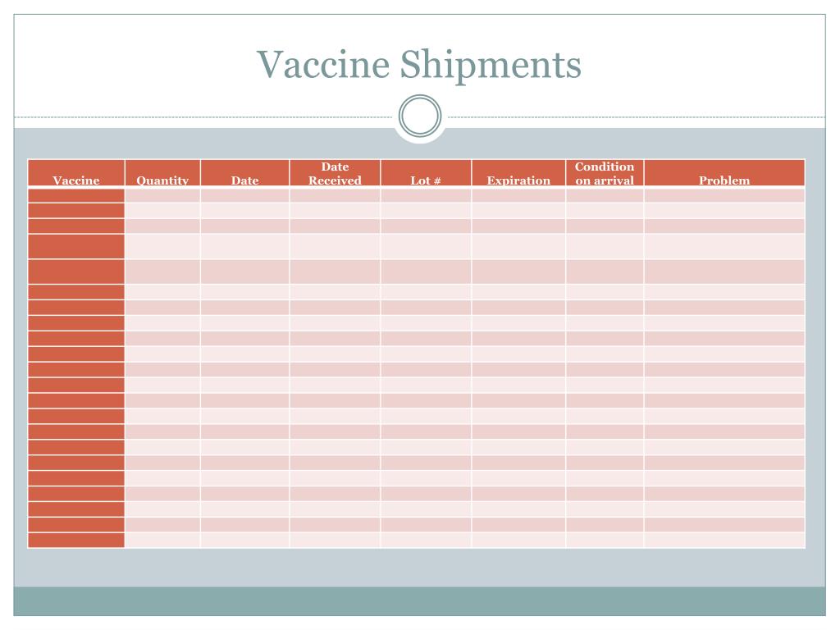Click the teal footer bar at bottom
This screenshot has height=630, width=840.
[x=419, y=601]
